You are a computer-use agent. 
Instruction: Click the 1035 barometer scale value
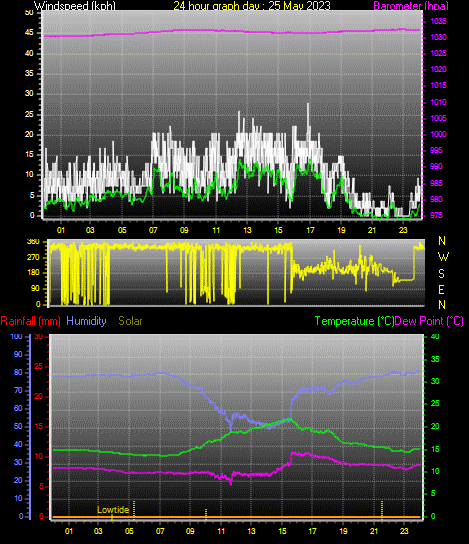click(438, 22)
